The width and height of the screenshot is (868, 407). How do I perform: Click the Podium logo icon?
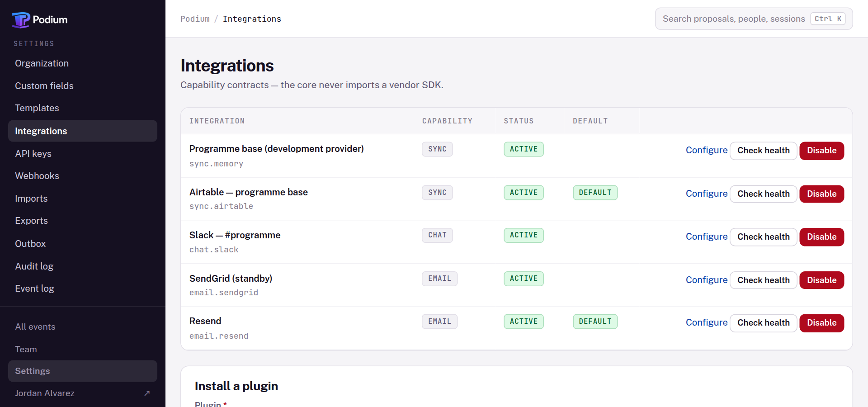(x=21, y=20)
